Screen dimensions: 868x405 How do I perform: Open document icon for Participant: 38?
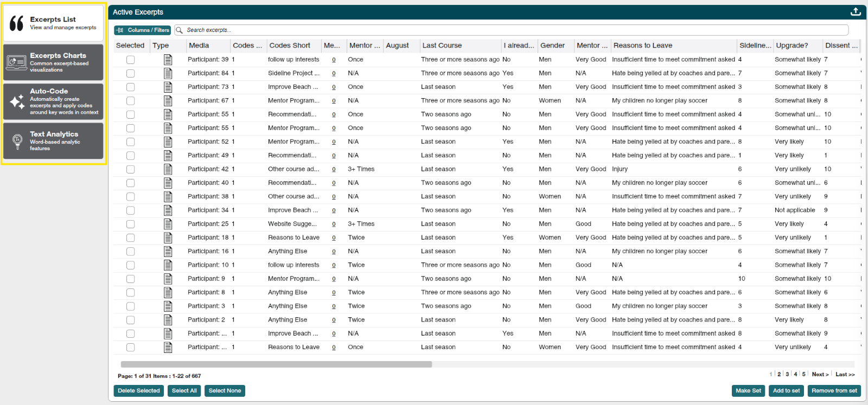coord(168,196)
